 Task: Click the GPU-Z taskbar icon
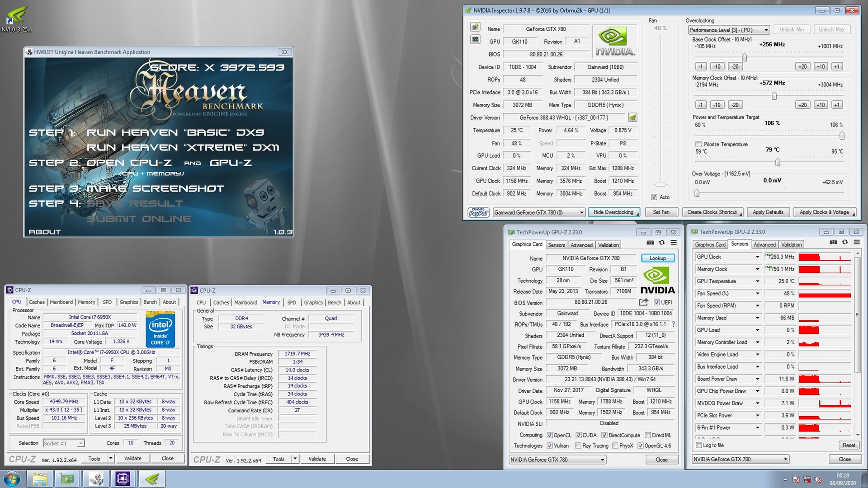tap(67, 479)
